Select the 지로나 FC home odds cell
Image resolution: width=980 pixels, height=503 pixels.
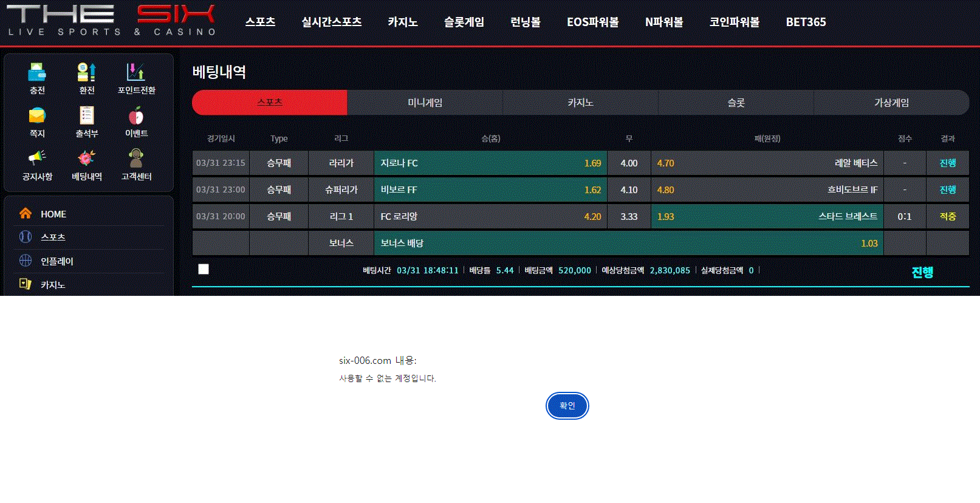click(490, 163)
